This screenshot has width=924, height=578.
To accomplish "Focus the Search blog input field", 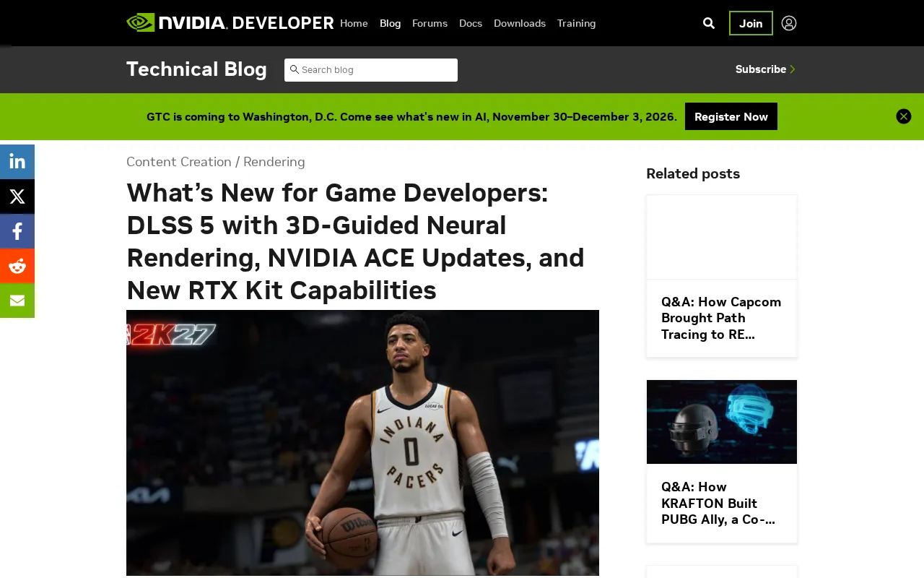I will [371, 70].
